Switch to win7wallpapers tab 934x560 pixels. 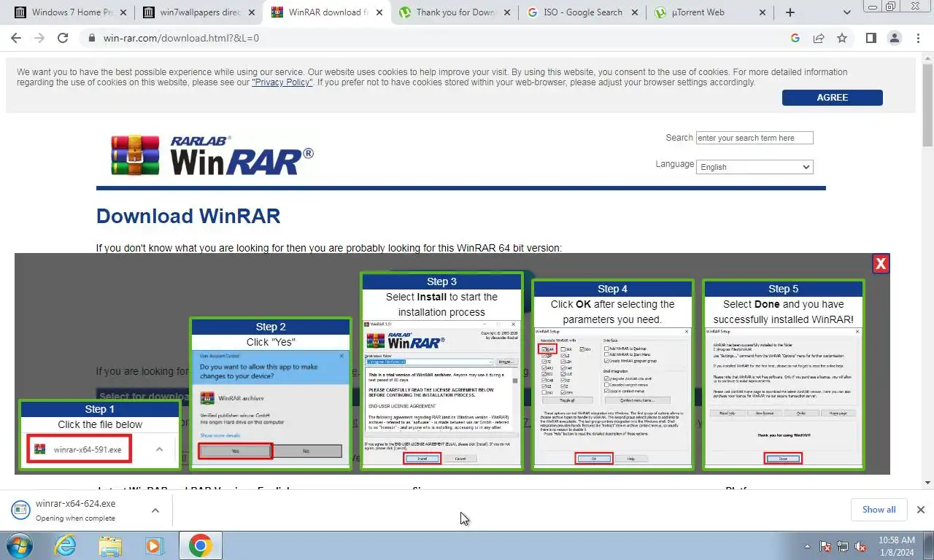click(198, 12)
